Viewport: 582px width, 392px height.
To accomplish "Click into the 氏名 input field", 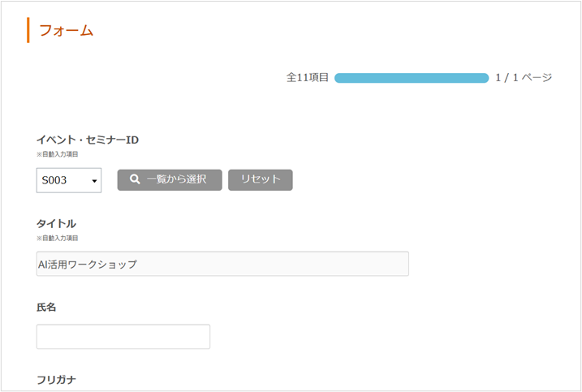I will tap(123, 337).
